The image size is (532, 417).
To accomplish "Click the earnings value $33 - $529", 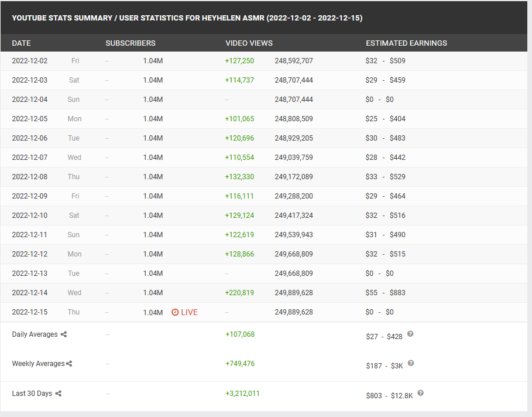I will pos(386,177).
